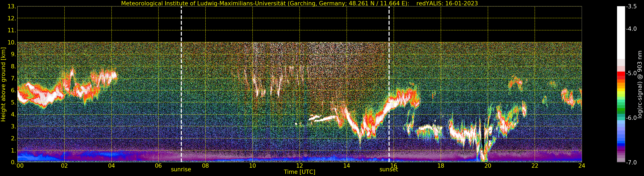Viewport: 644px width, 176px height.
Task: Click the '22' time tick label
Action: coord(535,166)
